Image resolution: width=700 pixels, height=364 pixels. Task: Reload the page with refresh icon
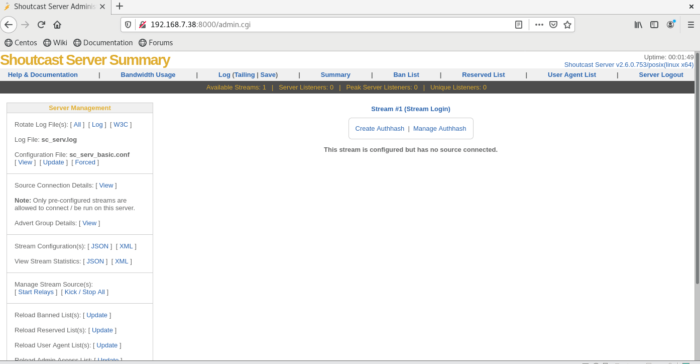point(41,25)
